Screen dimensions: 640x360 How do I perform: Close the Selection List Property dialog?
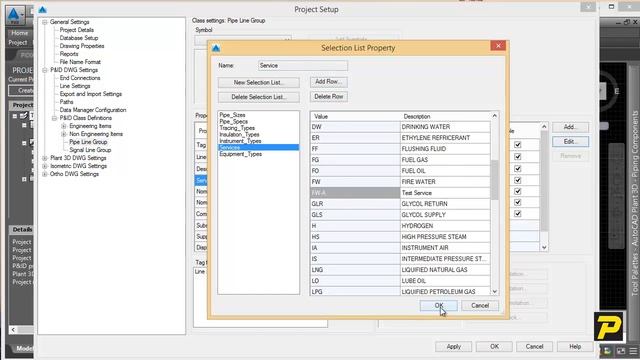(498, 46)
